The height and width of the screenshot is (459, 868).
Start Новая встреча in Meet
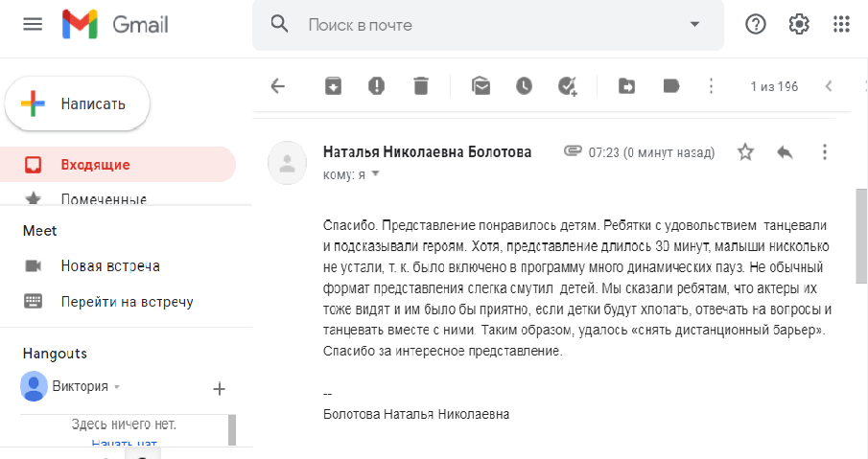pos(109,265)
